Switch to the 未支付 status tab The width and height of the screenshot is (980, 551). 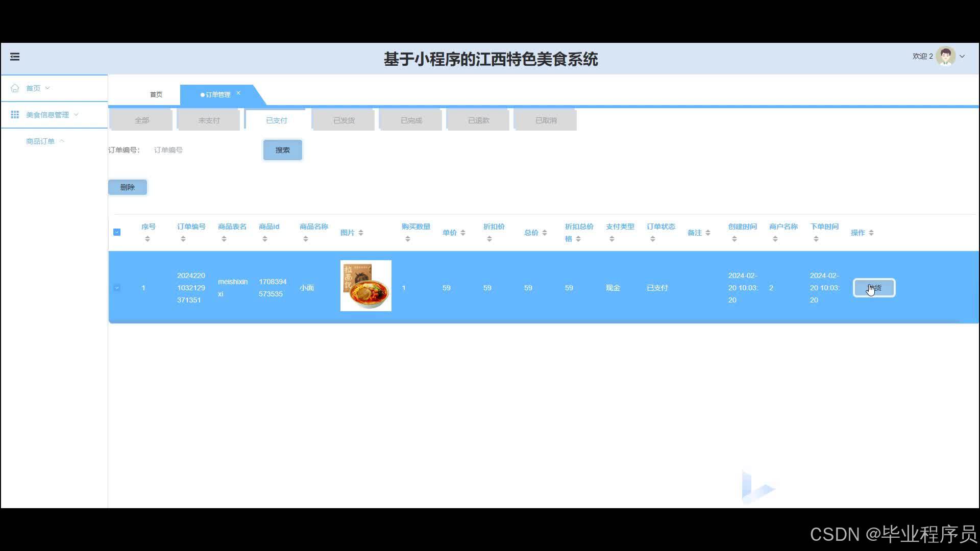pyautogui.click(x=209, y=120)
